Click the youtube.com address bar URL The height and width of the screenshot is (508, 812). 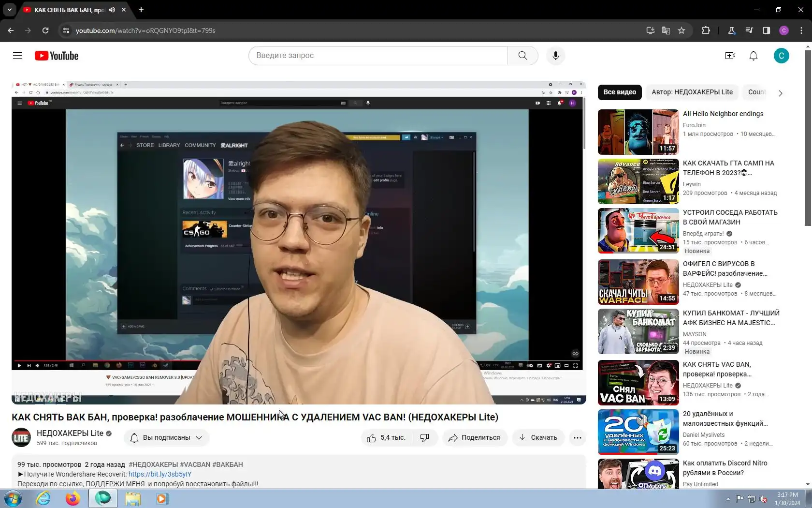145,30
